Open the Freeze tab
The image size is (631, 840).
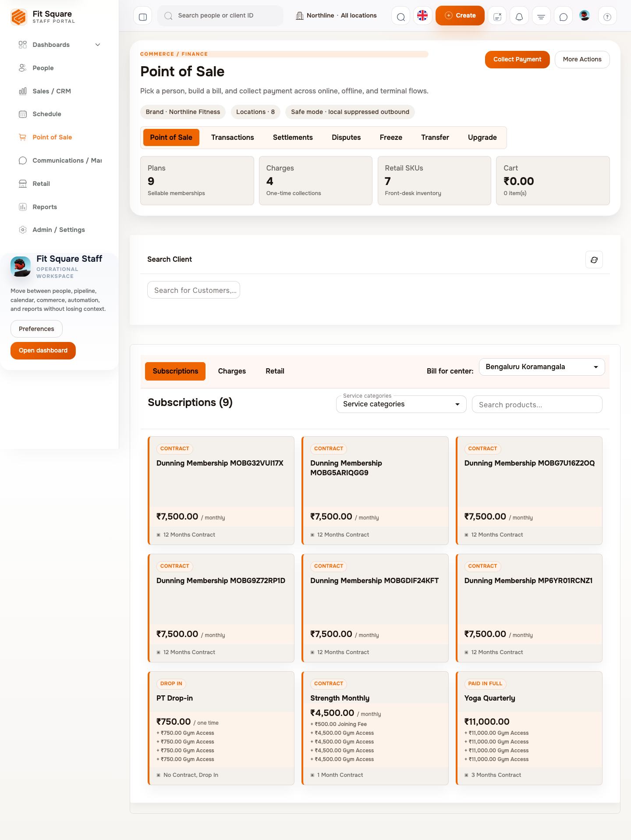click(391, 138)
